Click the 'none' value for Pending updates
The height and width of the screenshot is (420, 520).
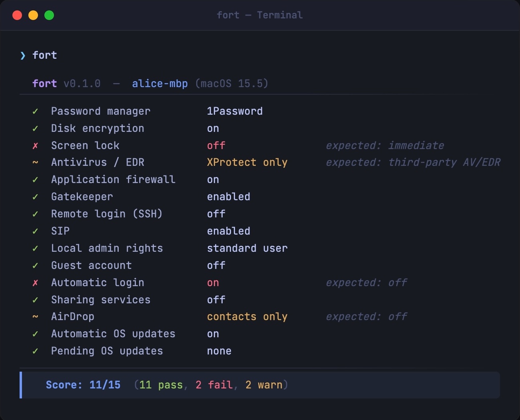(x=219, y=351)
